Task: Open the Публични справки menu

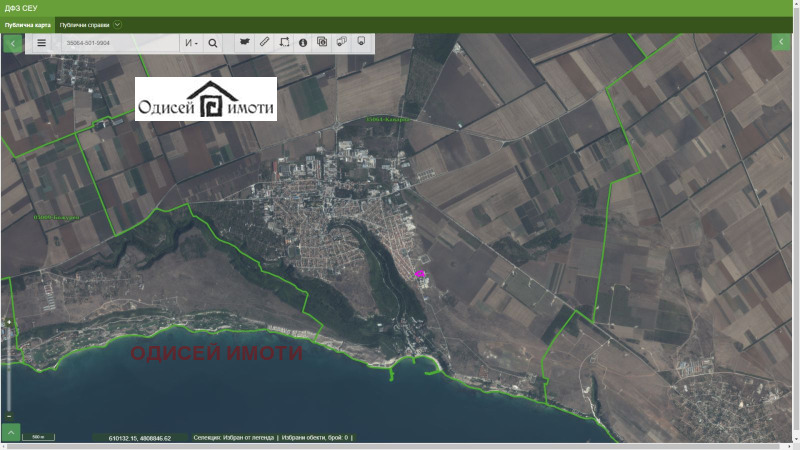Action: [x=85, y=24]
